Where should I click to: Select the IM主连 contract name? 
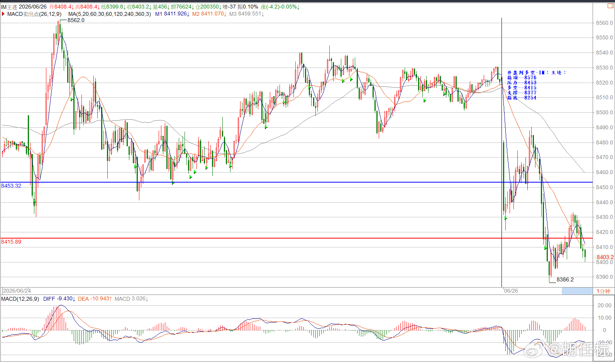pos(9,7)
